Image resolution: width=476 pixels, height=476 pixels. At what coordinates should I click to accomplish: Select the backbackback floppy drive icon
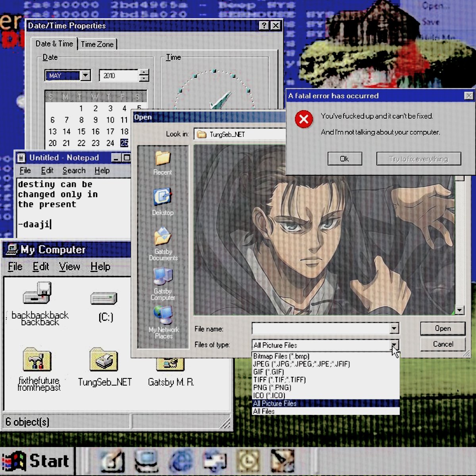coord(38,293)
